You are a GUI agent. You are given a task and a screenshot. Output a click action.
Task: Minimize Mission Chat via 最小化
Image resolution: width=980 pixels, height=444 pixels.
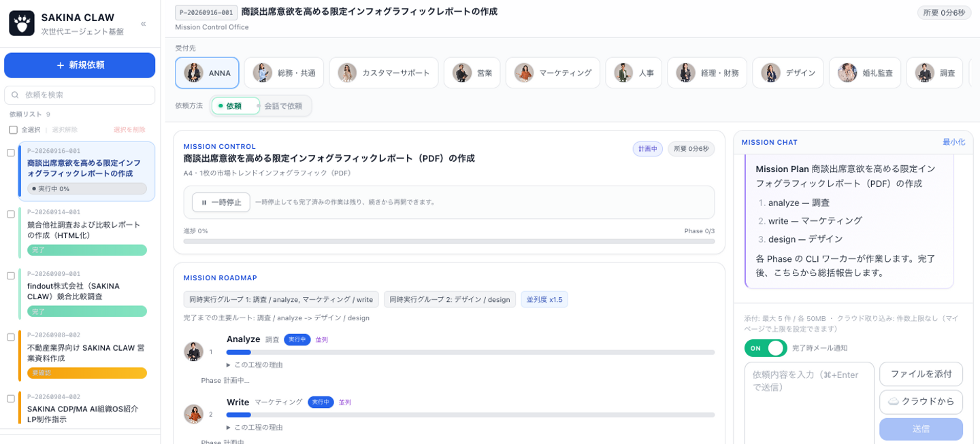[953, 142]
